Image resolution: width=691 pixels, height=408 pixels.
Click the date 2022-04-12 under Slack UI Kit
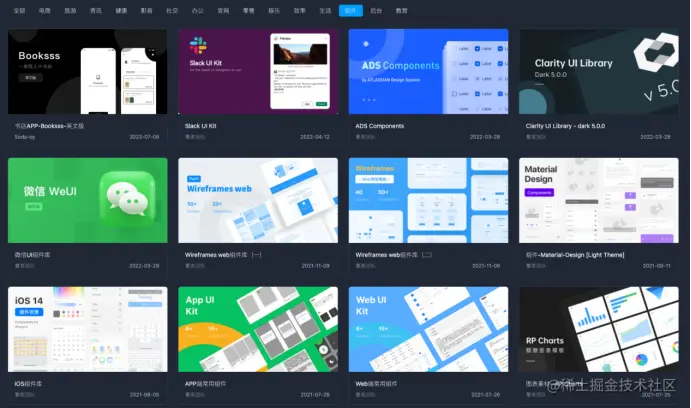(315, 137)
